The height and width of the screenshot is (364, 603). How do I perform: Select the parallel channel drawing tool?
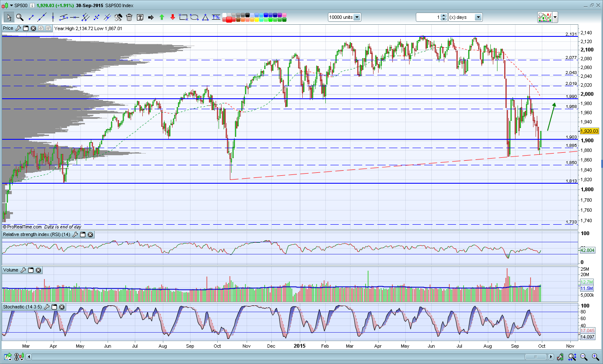64,17
